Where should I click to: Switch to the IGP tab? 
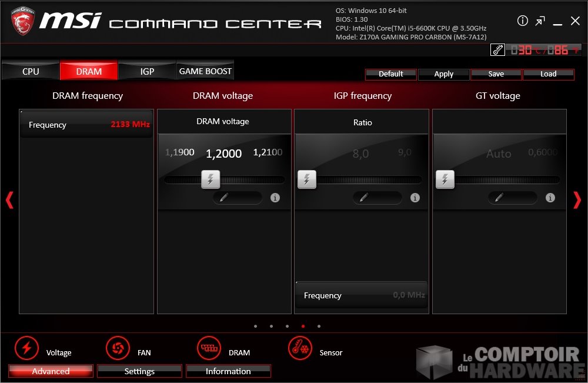tap(147, 71)
